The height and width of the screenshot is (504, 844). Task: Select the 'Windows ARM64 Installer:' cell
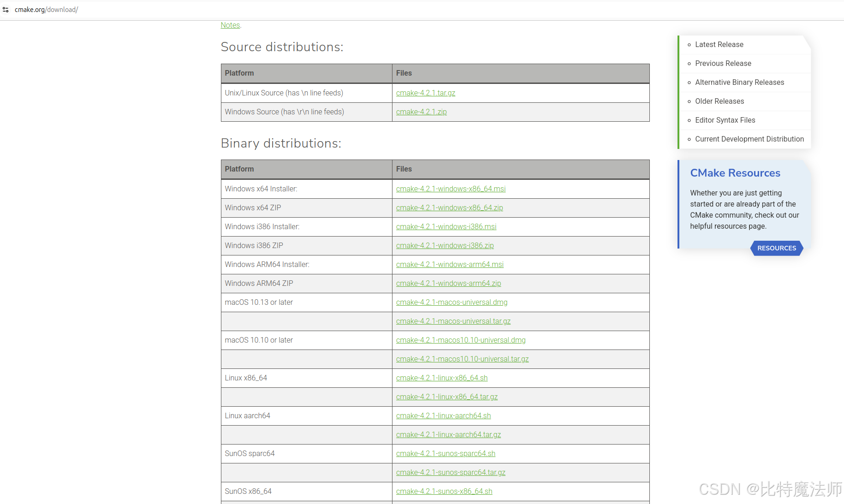point(307,265)
